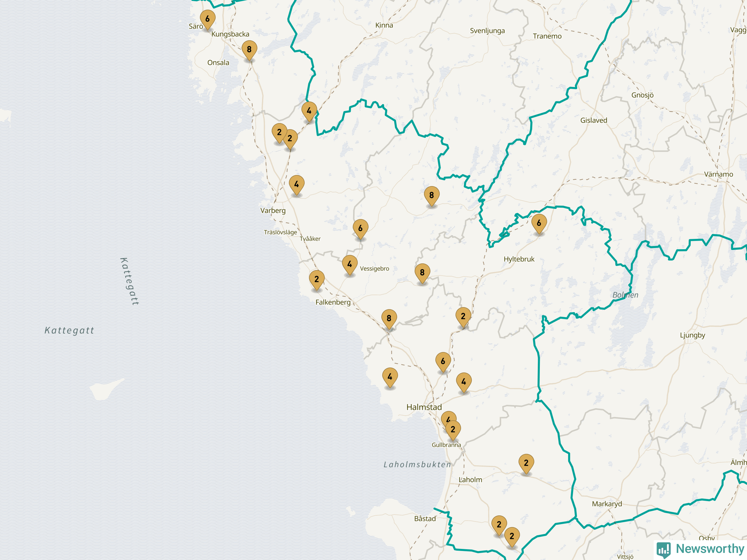Image resolution: width=747 pixels, height=560 pixels.
Task: Pick the left of two overlapping 2 markers north of Varberg
Action: click(x=279, y=133)
